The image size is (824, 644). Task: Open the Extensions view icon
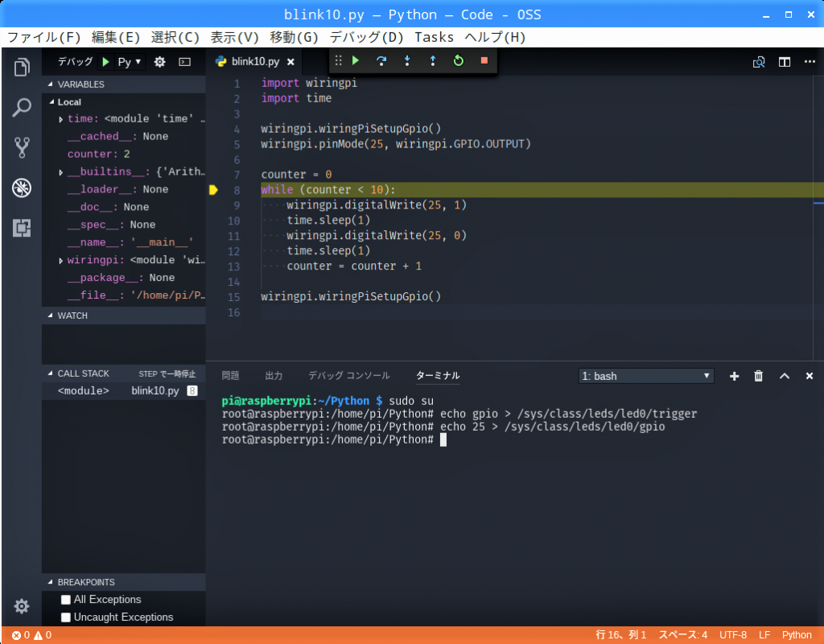click(22, 229)
